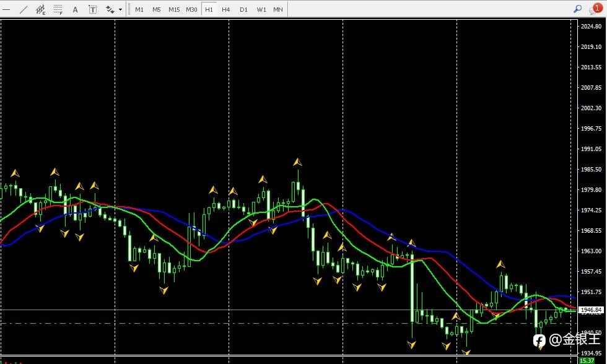This screenshot has width=607, height=364.
Task: Click the arrows objects icon
Action: click(110, 10)
